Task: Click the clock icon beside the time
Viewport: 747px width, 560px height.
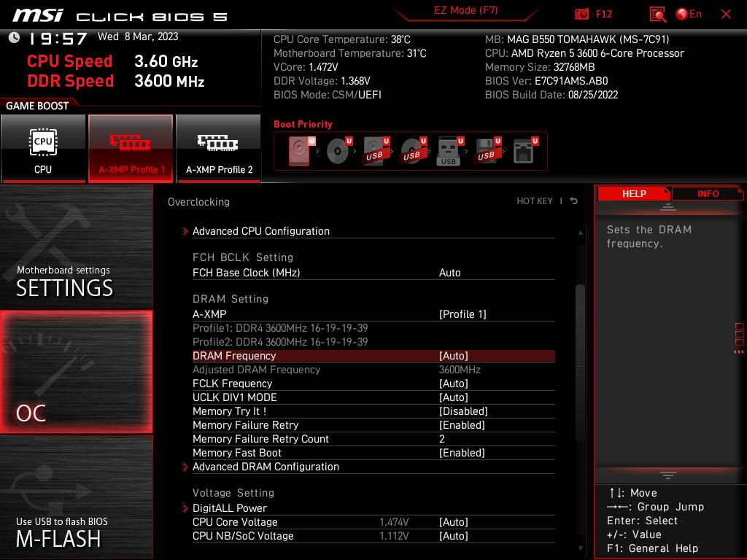Action: [14, 38]
